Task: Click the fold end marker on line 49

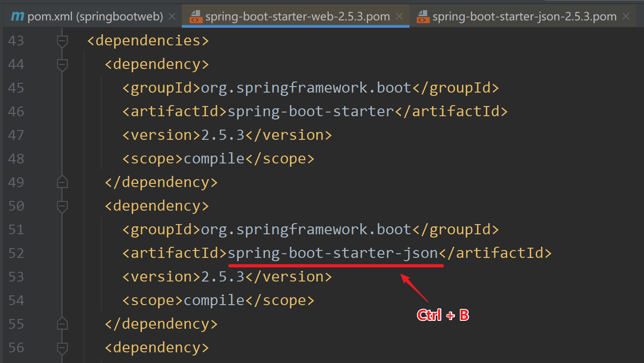Action: click(62, 182)
